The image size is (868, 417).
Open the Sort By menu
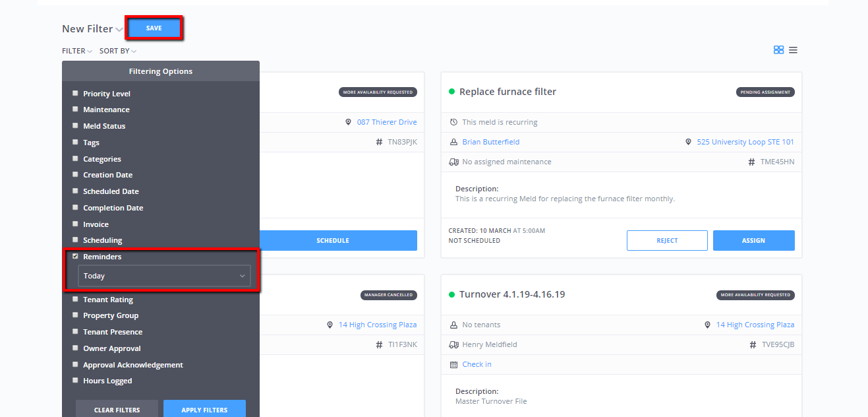[117, 51]
